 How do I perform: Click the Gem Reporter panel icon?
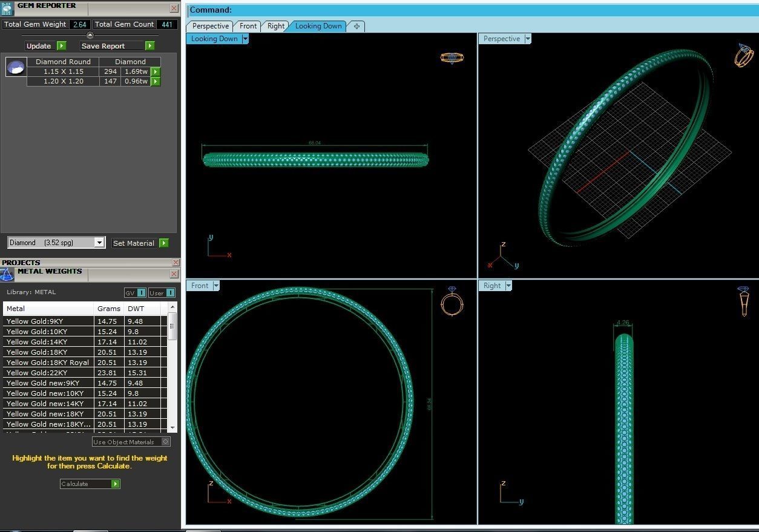click(6, 8)
